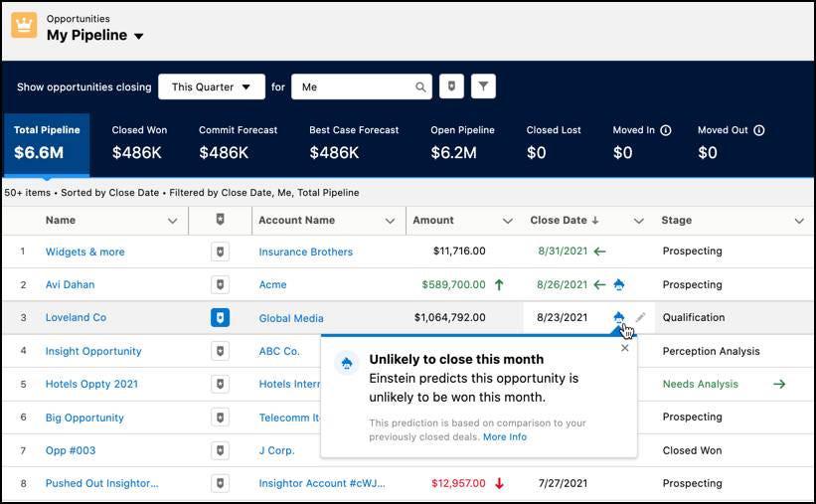Toggle the shield icon on Widgets & more row
Viewport: 816px width, 504px height.
tap(220, 252)
